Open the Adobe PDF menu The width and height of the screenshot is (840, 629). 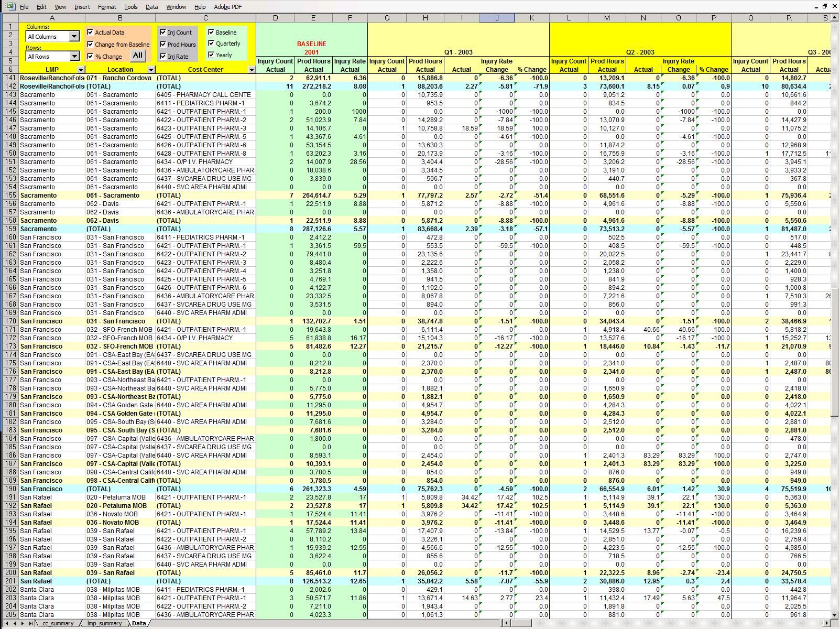click(228, 7)
